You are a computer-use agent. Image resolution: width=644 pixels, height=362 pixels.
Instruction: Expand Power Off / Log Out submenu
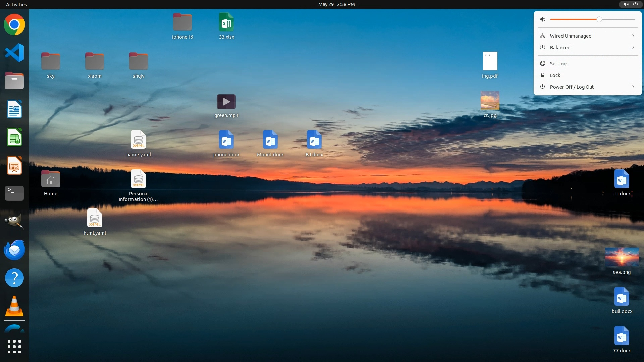coord(633,87)
